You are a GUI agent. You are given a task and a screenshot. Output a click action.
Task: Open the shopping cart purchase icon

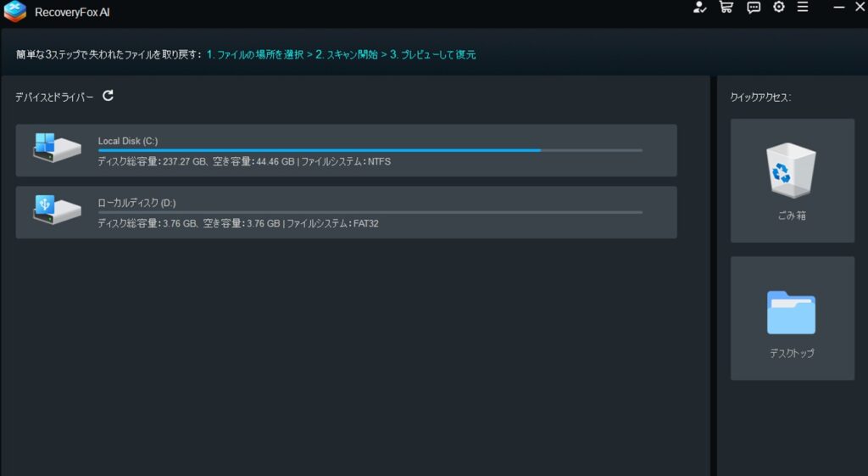(x=726, y=8)
